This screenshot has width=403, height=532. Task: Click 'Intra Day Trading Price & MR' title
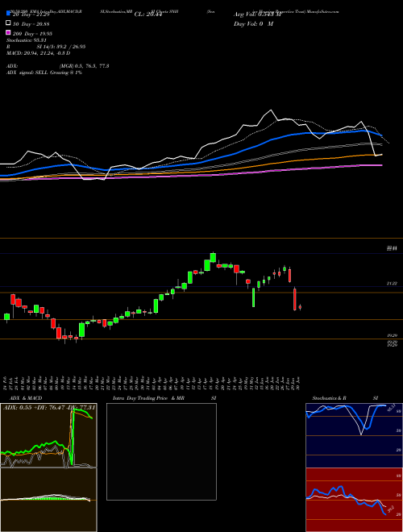(148, 398)
